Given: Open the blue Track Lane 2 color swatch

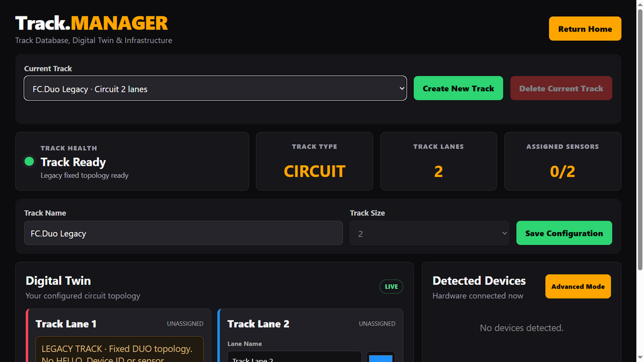Looking at the screenshot, I should (x=380, y=357).
